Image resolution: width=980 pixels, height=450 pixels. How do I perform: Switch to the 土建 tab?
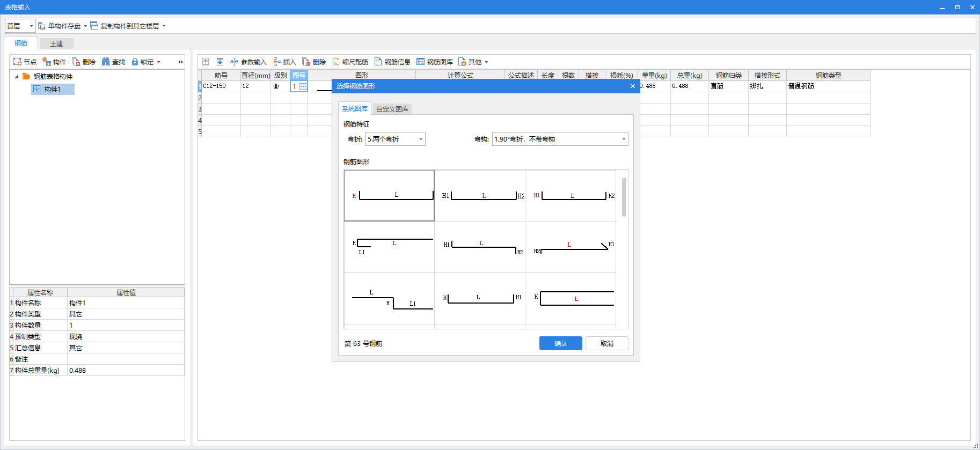tap(56, 43)
